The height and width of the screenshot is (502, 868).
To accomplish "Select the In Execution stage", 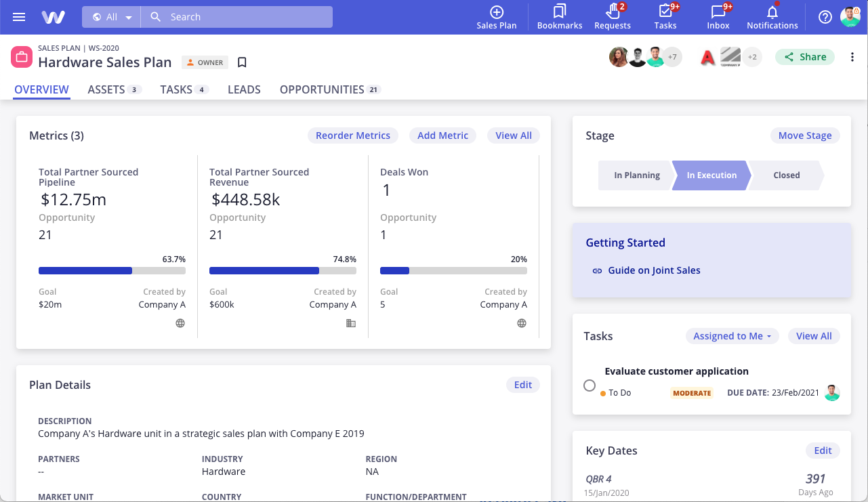I will click(711, 175).
